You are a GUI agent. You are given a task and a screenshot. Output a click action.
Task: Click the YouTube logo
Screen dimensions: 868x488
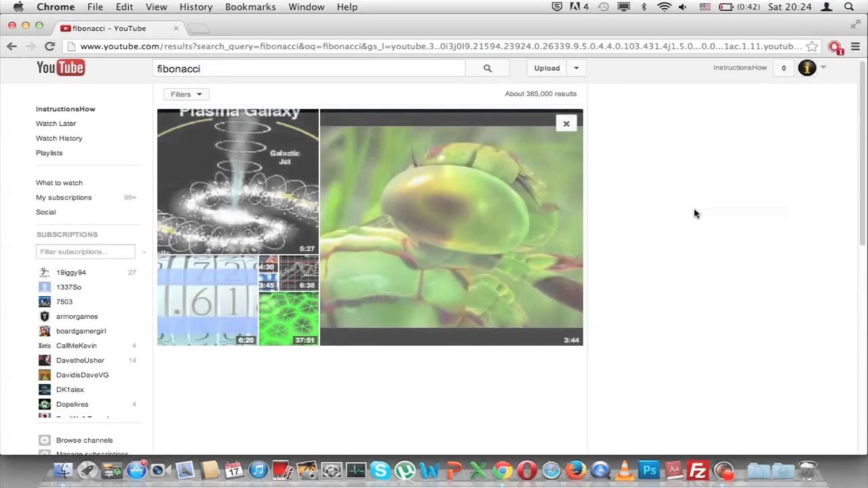pyautogui.click(x=60, y=68)
